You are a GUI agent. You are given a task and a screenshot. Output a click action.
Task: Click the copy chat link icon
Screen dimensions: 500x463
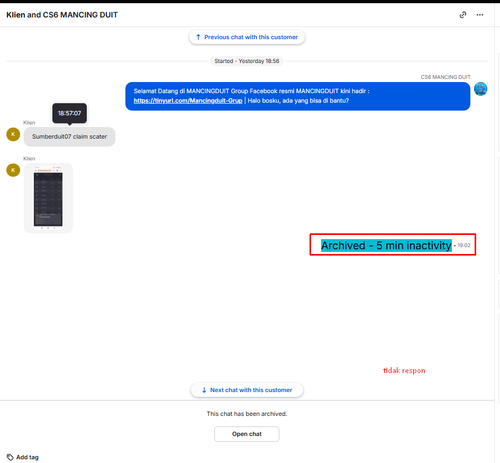click(x=463, y=15)
